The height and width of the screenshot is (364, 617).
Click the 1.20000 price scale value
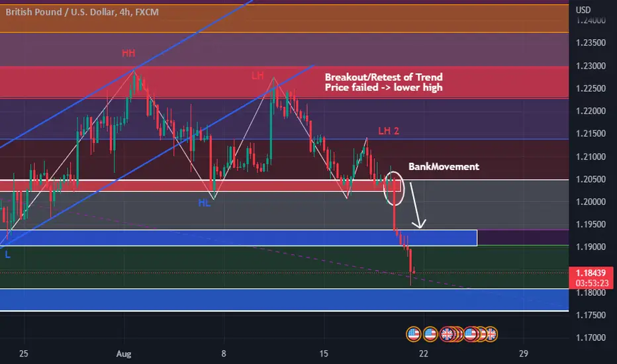[x=591, y=202]
